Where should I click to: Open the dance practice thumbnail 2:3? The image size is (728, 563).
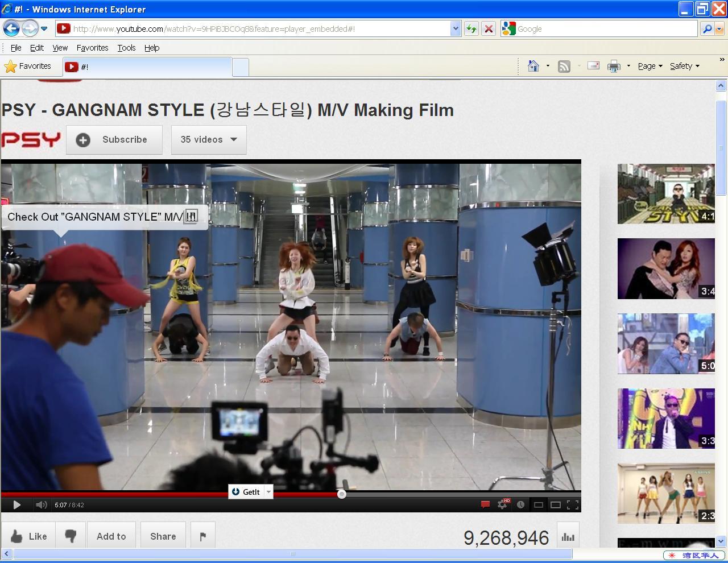pos(666,494)
